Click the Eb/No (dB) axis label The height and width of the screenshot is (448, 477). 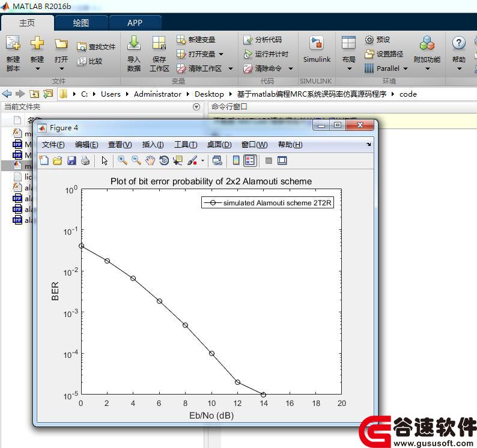[211, 415]
